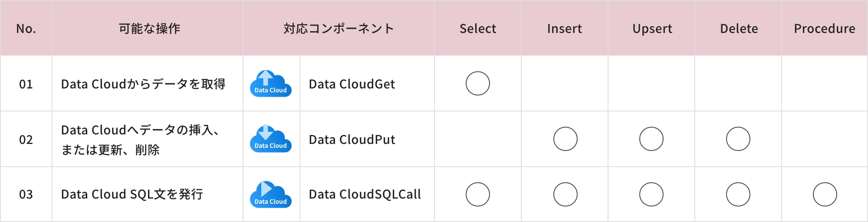Click the Delete circle in Data CloudPut row
Viewport: 868px width, 222px height.
[x=738, y=139]
